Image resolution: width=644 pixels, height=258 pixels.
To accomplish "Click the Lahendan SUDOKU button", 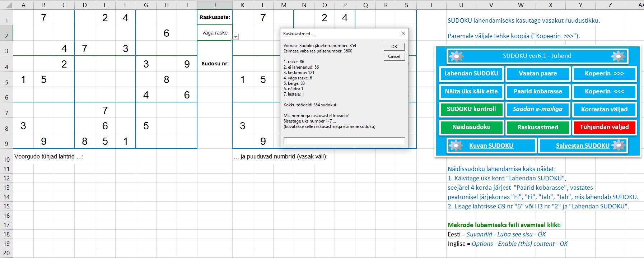I will tap(471, 74).
